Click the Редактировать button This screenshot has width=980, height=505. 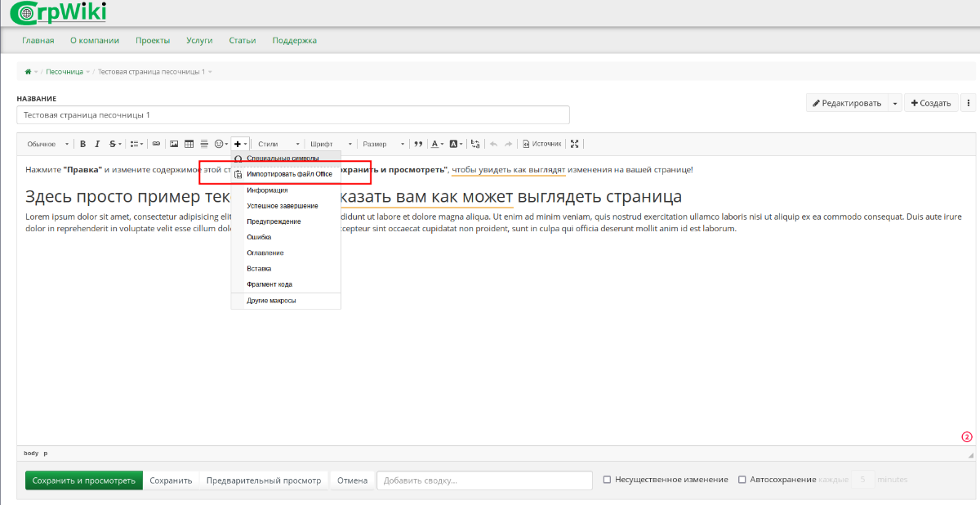(x=847, y=103)
